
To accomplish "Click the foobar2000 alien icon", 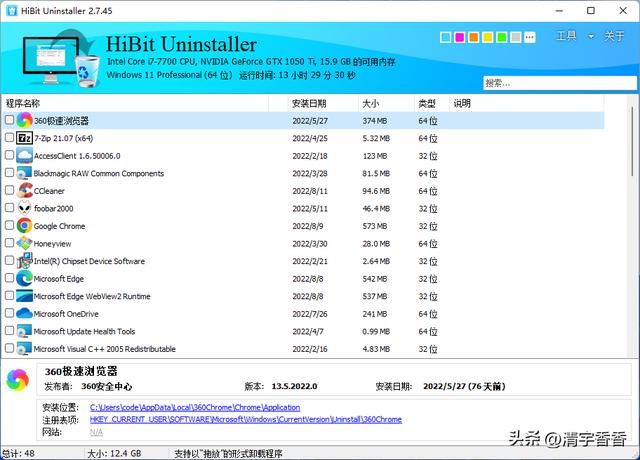I will click(x=24, y=208).
